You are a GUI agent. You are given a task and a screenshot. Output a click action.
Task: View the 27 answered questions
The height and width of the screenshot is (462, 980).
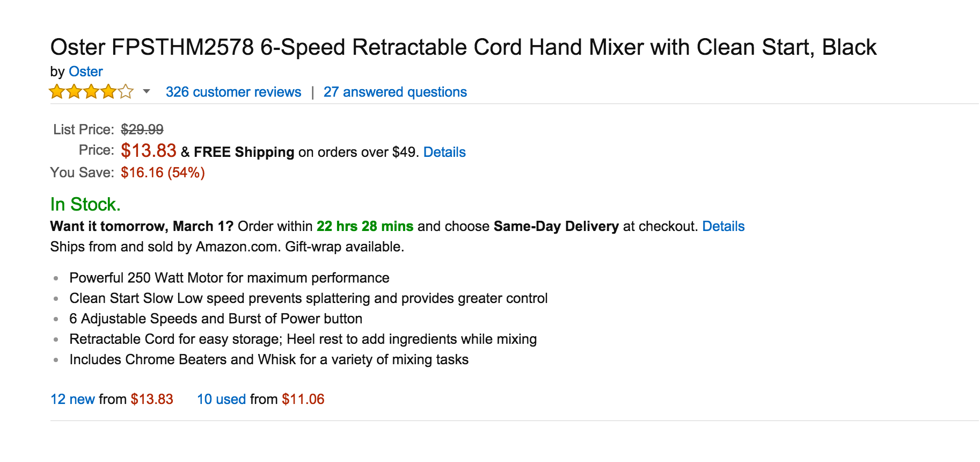point(395,92)
